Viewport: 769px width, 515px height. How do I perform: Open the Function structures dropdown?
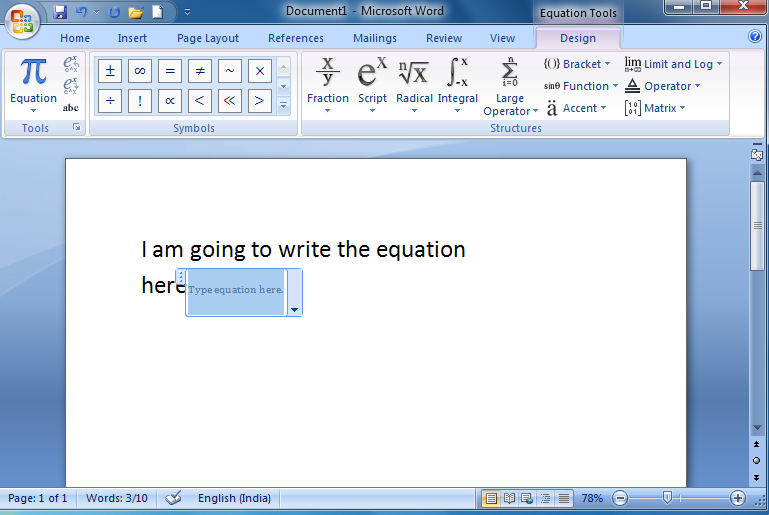click(x=581, y=86)
